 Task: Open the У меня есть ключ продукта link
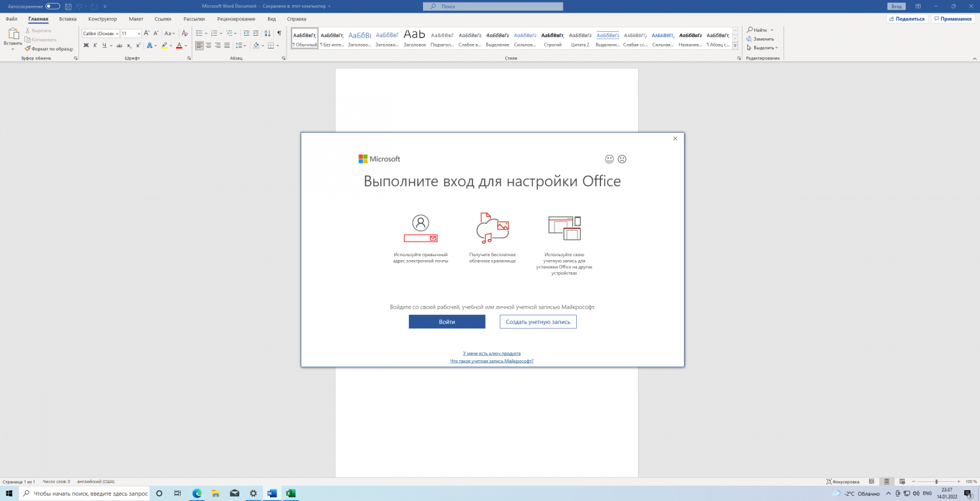(491, 353)
